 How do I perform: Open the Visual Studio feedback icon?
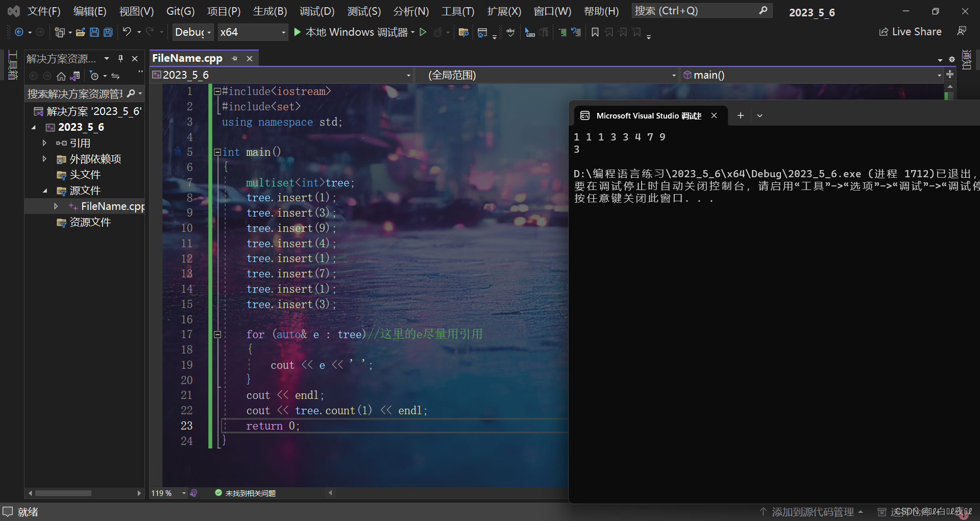(962, 31)
